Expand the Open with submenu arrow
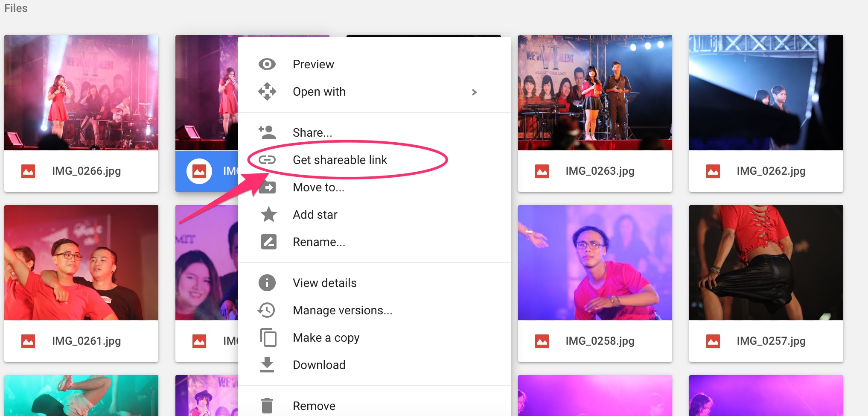The image size is (868, 416). tap(474, 92)
